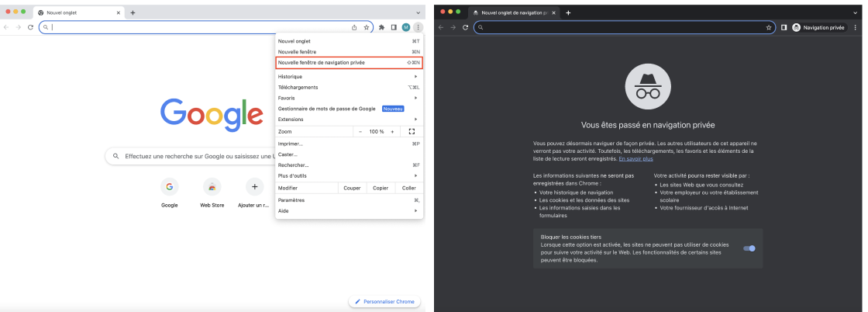Select Imprimer… in the menu
The width and height of the screenshot is (868, 312).
350,144
